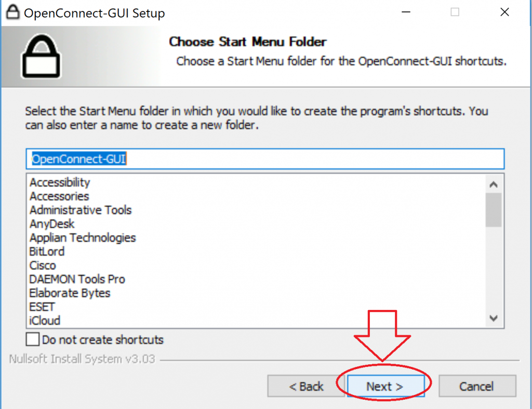Viewport: 532px width, 409px height.
Task: Click the Start Menu folder name field
Action: (265, 159)
